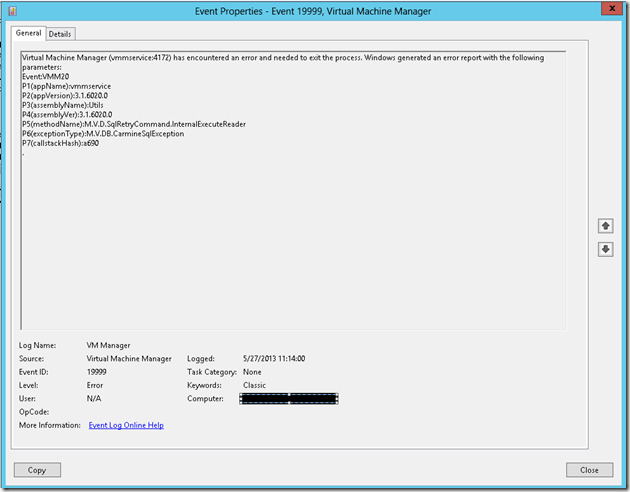Open the Event Log Online Help link
This screenshot has height=492, width=630.
tap(126, 425)
